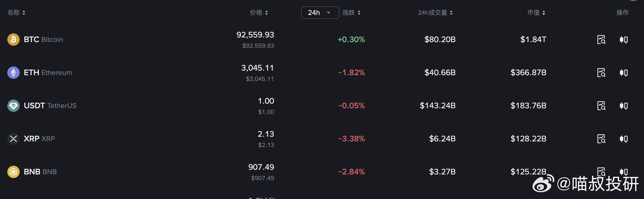Open the chart preview icon for ETH Ethereum

point(602,73)
